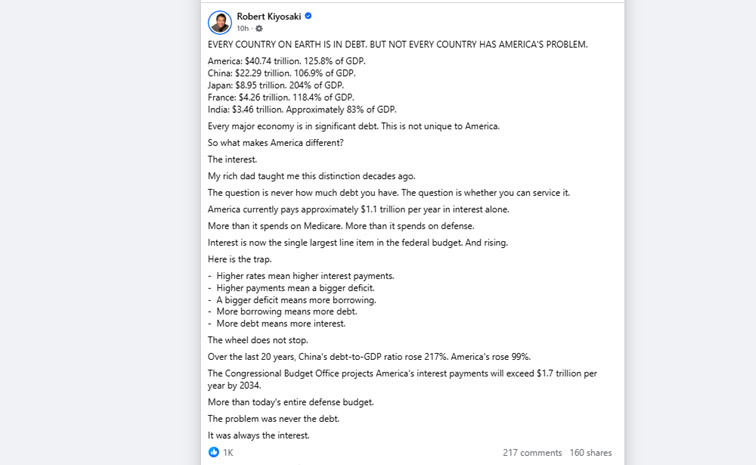
Task: Click the blue thumbs-up reaction icon
Action: (x=214, y=452)
